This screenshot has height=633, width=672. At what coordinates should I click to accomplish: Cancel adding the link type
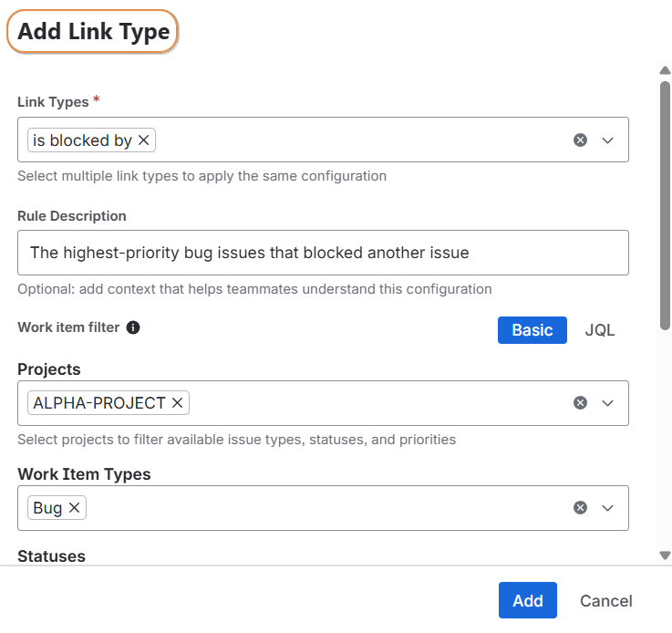(605, 600)
